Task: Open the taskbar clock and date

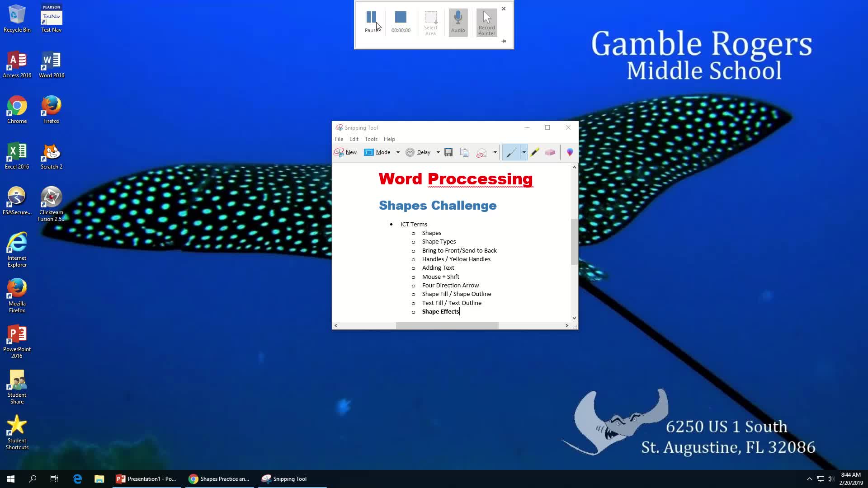Action: click(x=851, y=479)
